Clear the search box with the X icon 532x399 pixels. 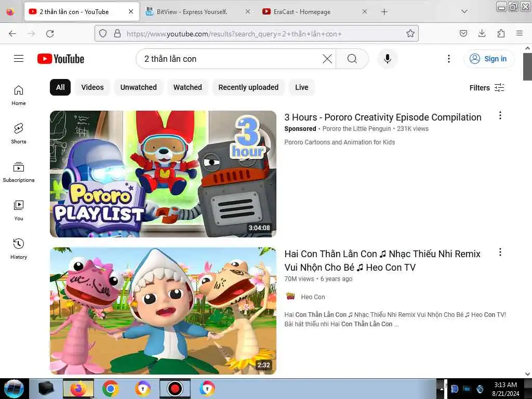[x=327, y=59]
